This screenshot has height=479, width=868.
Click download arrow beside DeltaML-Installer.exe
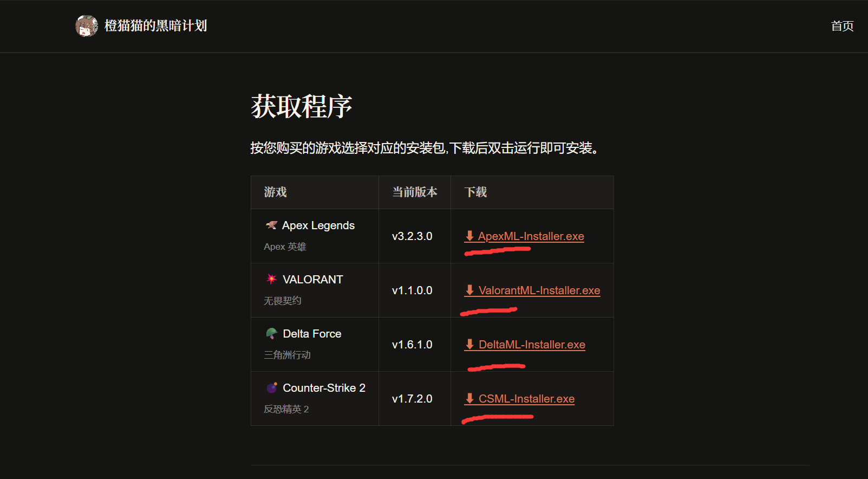469,344
